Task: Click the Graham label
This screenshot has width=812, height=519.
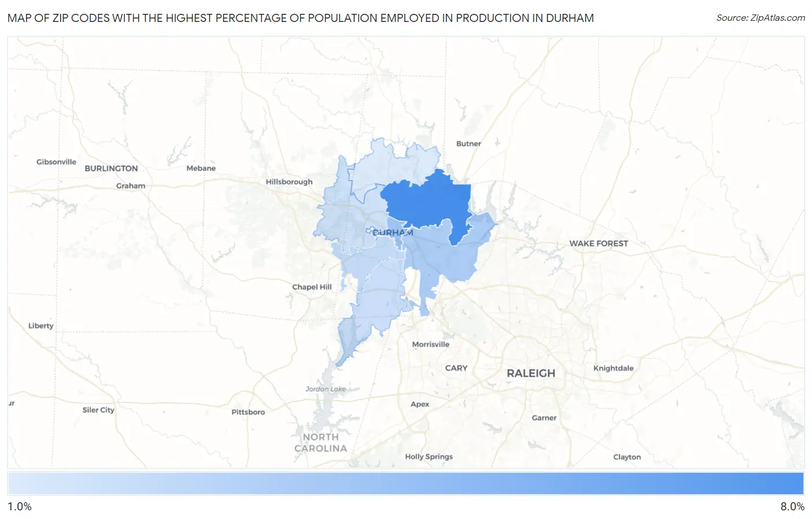Action: click(x=131, y=186)
